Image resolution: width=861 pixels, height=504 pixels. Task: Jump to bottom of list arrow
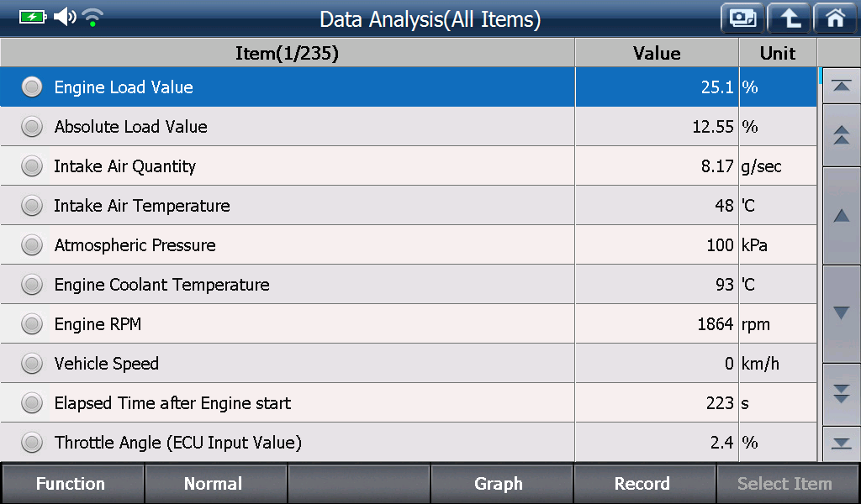point(841,444)
